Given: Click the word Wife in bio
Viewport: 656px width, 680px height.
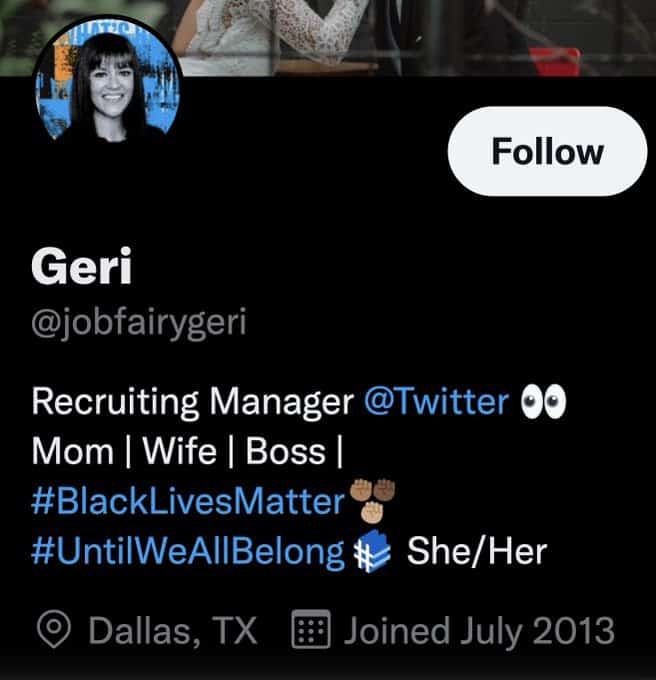Looking at the screenshot, I should 180,451.
